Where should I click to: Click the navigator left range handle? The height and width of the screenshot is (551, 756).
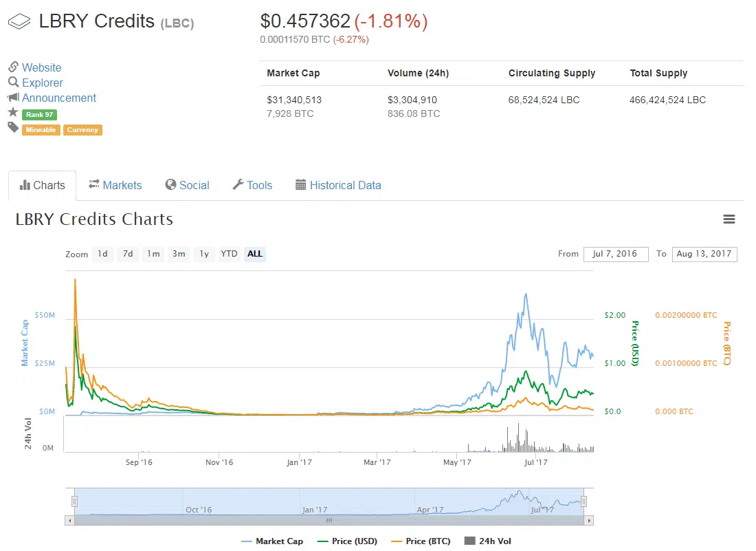point(75,501)
